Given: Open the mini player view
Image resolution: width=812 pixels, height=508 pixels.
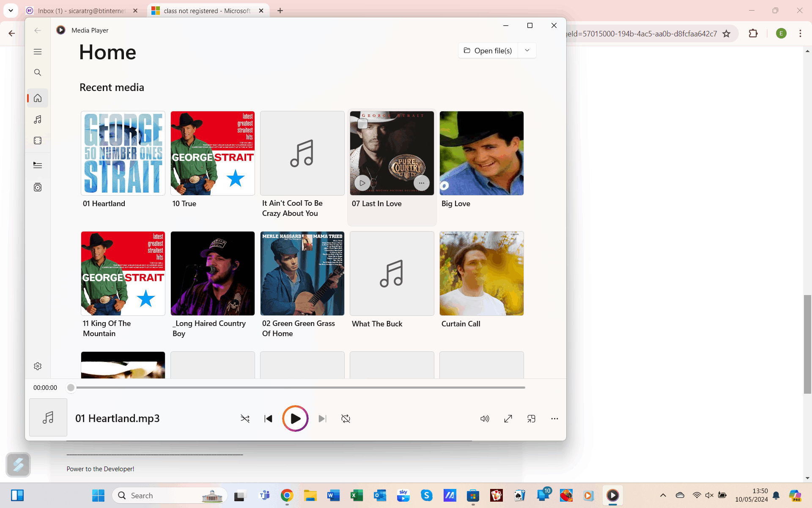Looking at the screenshot, I should pyautogui.click(x=531, y=419).
